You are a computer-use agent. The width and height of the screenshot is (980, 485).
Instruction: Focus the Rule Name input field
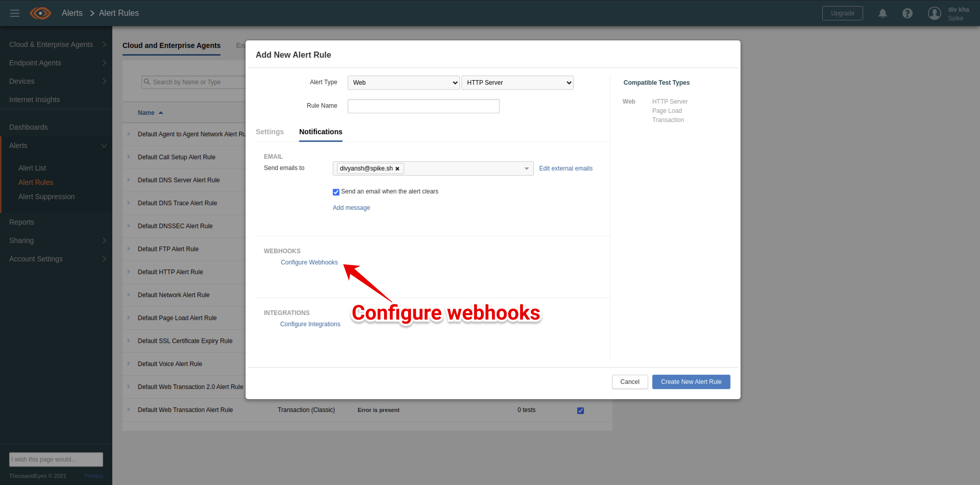tap(423, 106)
